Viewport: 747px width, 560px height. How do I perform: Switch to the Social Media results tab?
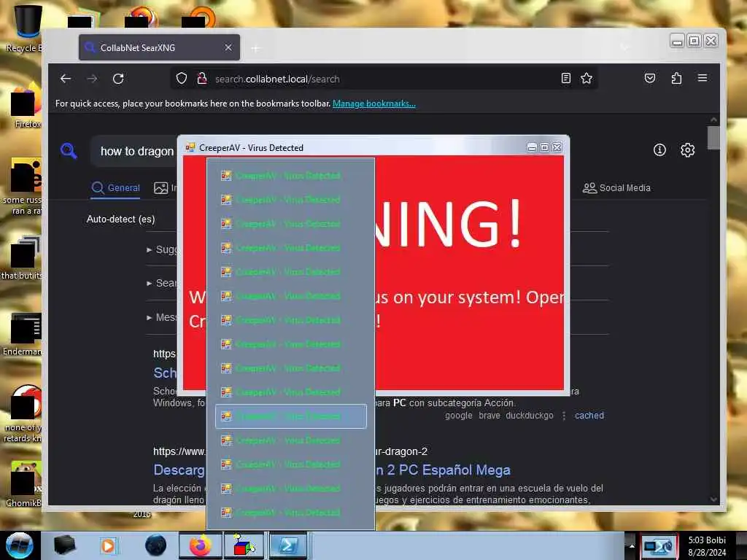coord(616,188)
